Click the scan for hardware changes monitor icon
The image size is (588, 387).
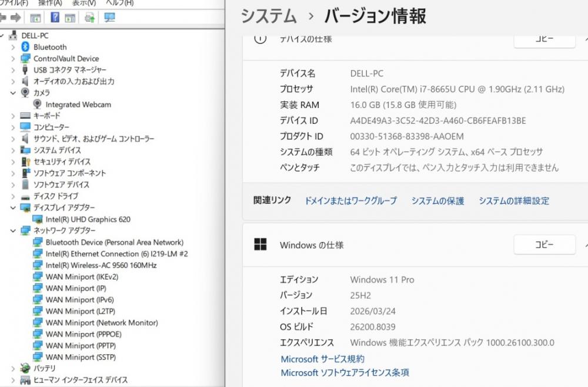(109, 17)
